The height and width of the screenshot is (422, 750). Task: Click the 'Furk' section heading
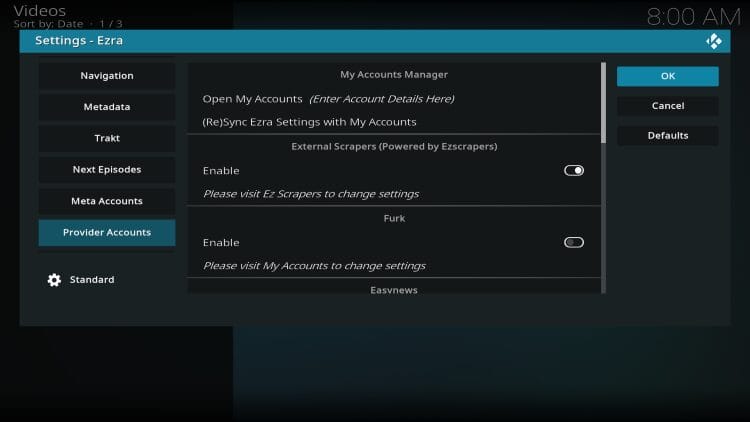pos(394,218)
